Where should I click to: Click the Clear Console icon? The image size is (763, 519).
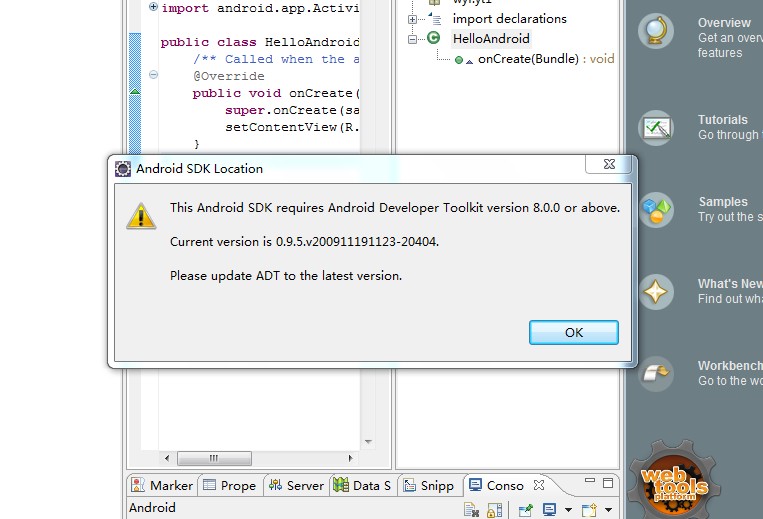pos(471,510)
